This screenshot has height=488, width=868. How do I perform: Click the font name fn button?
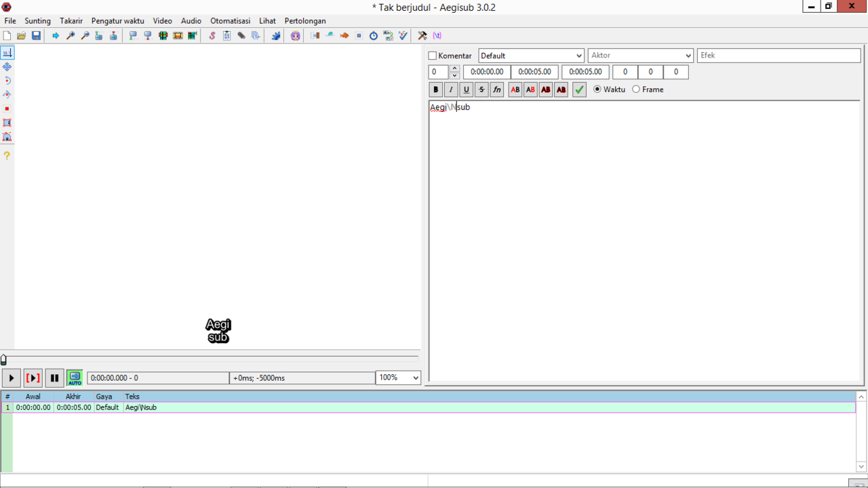coord(497,89)
